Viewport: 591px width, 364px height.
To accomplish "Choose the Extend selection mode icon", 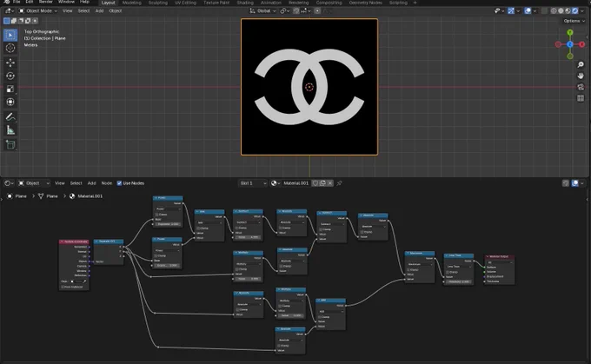I will [x=14, y=21].
